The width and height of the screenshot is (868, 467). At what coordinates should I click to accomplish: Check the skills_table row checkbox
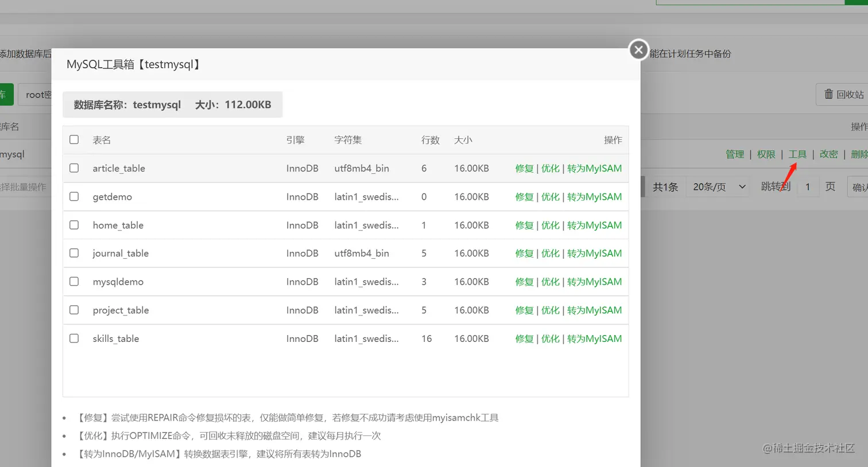[74, 338]
